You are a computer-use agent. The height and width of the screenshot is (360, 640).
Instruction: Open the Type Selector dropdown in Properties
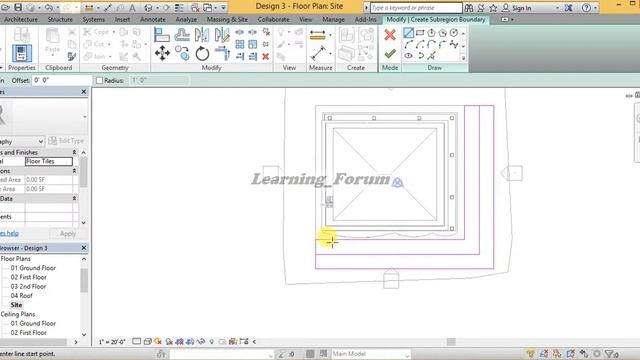(84, 117)
